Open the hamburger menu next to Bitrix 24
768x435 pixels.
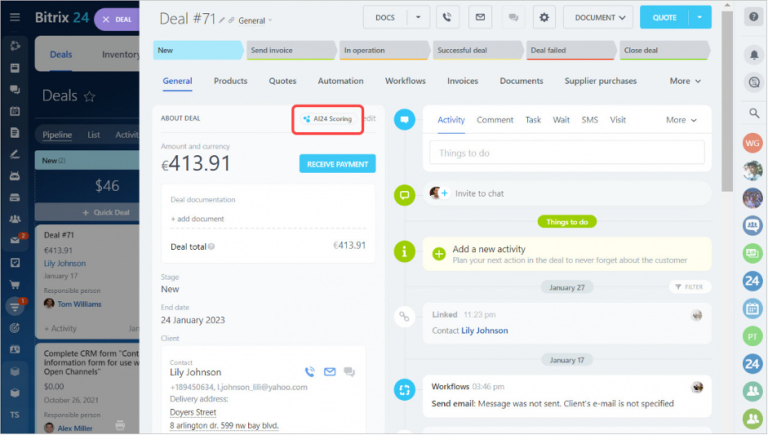[15, 17]
